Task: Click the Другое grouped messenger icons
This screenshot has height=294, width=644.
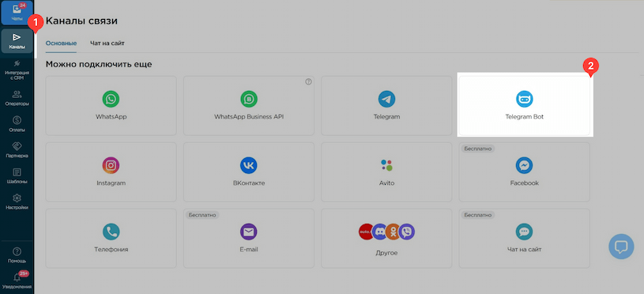Action: click(386, 232)
